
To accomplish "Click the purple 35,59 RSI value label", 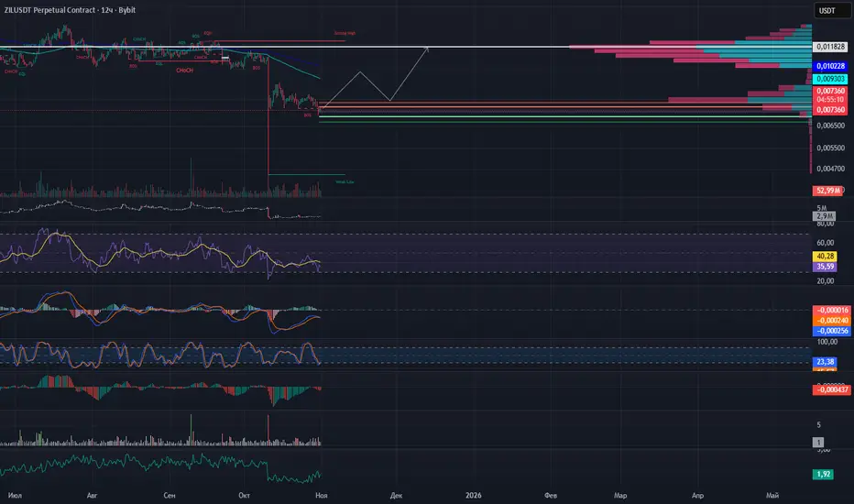I will [825, 267].
